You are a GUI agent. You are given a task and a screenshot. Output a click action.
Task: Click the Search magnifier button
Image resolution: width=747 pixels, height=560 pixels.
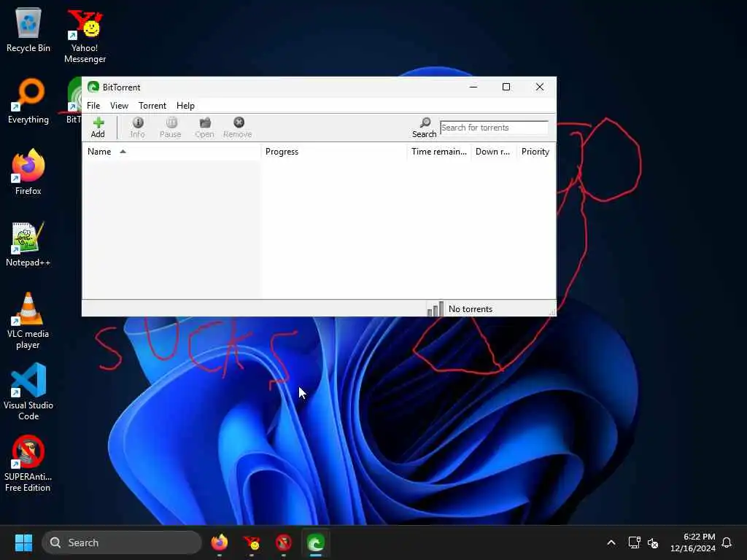point(425,128)
